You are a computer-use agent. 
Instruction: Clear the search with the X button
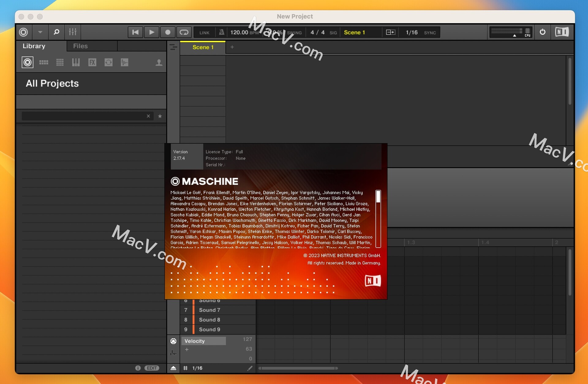click(148, 116)
